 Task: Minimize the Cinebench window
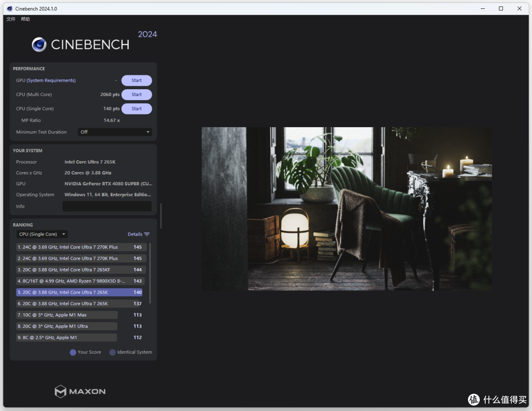pos(482,8)
